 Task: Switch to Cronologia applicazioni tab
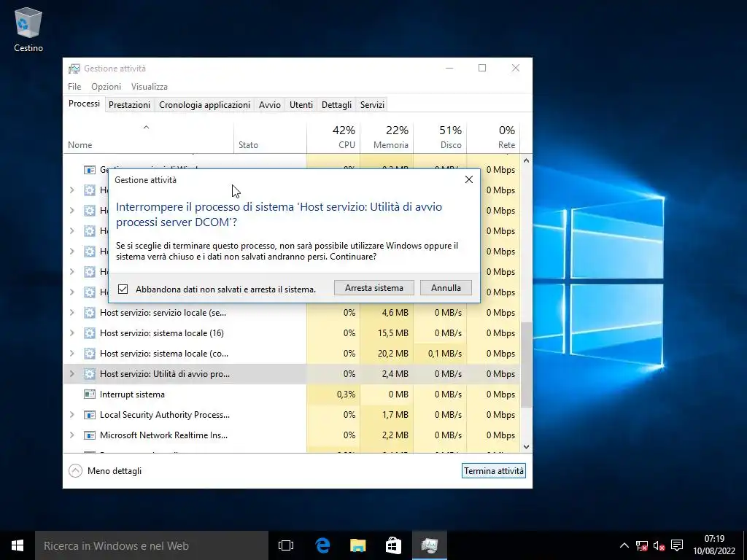tap(204, 105)
